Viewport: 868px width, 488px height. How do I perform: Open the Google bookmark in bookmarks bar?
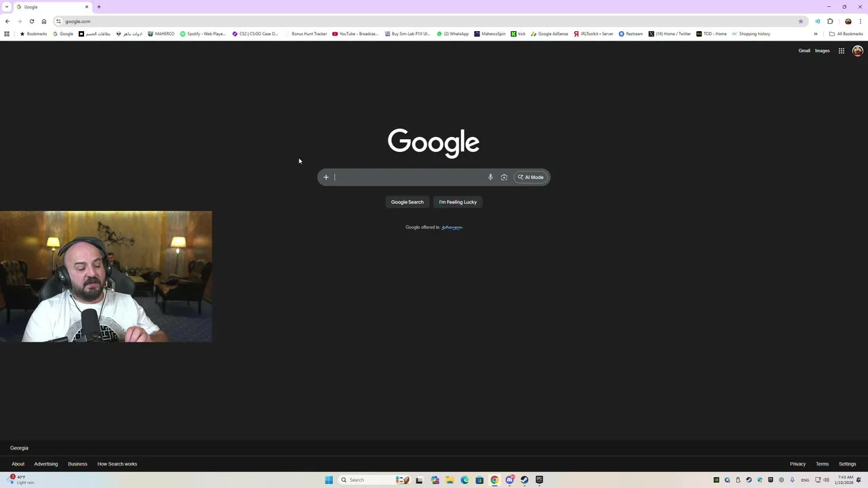point(63,34)
